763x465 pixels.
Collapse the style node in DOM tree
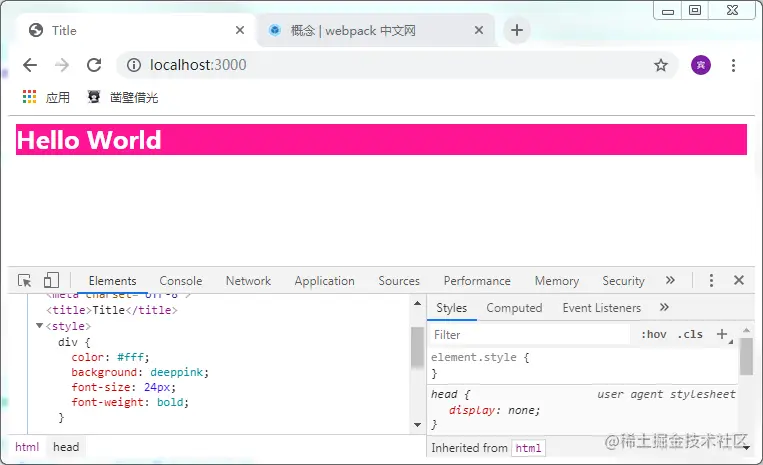[x=39, y=326]
